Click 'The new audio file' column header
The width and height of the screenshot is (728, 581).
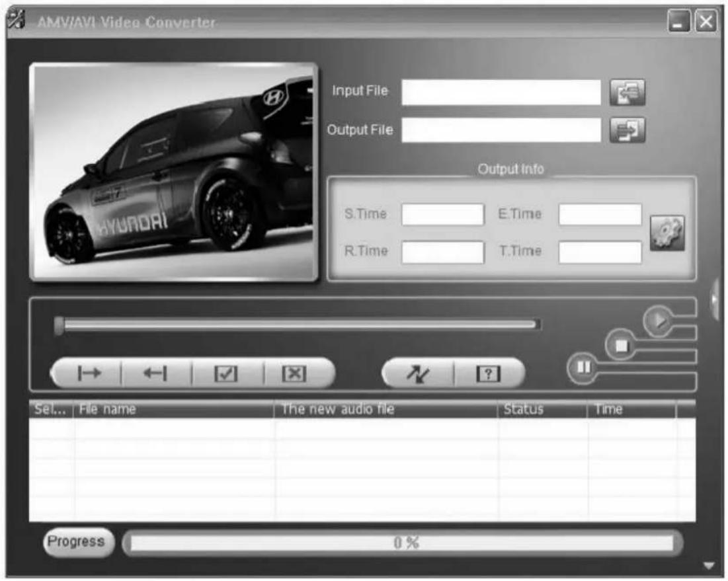[x=386, y=409]
